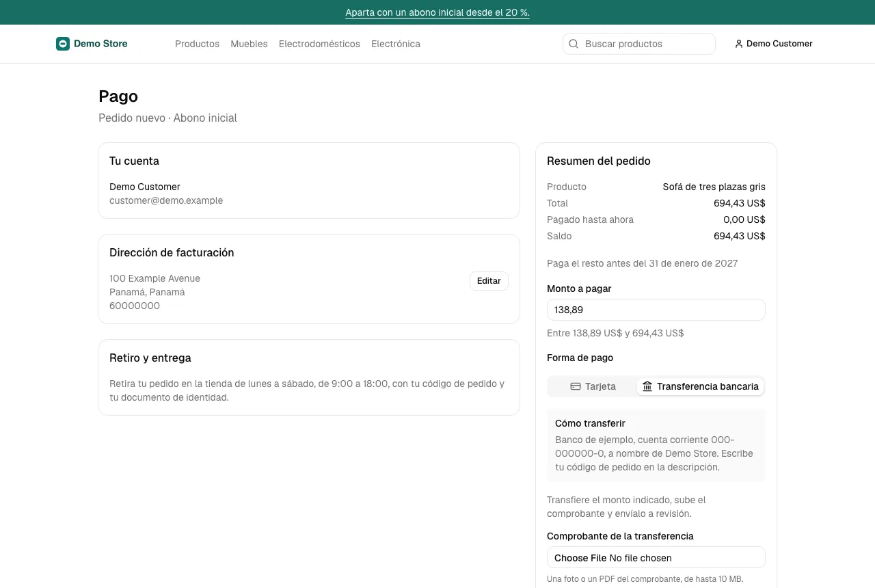
Task: Edit the billing address
Action: point(489,281)
